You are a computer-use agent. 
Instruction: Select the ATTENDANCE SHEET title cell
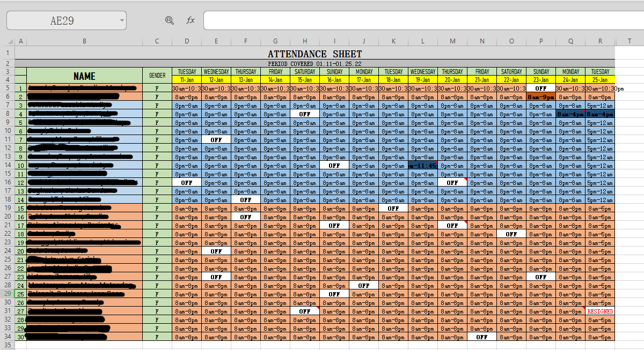point(314,54)
